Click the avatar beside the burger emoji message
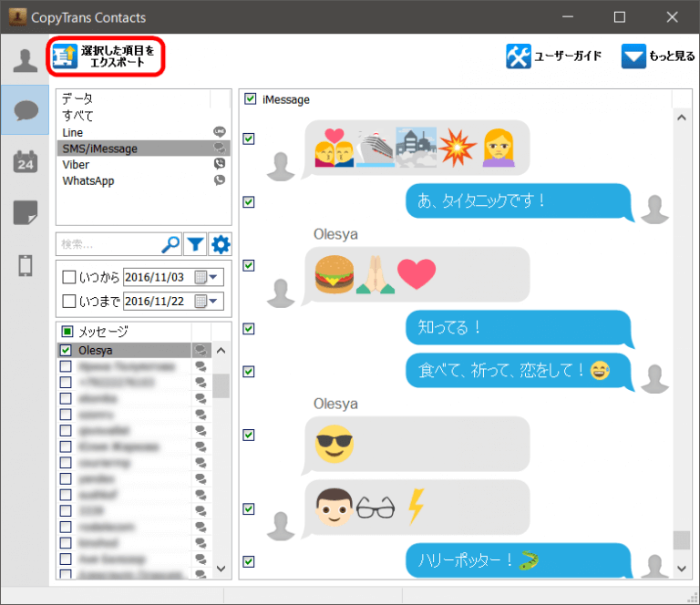Screen dimensions: 700x605 [x=281, y=293]
